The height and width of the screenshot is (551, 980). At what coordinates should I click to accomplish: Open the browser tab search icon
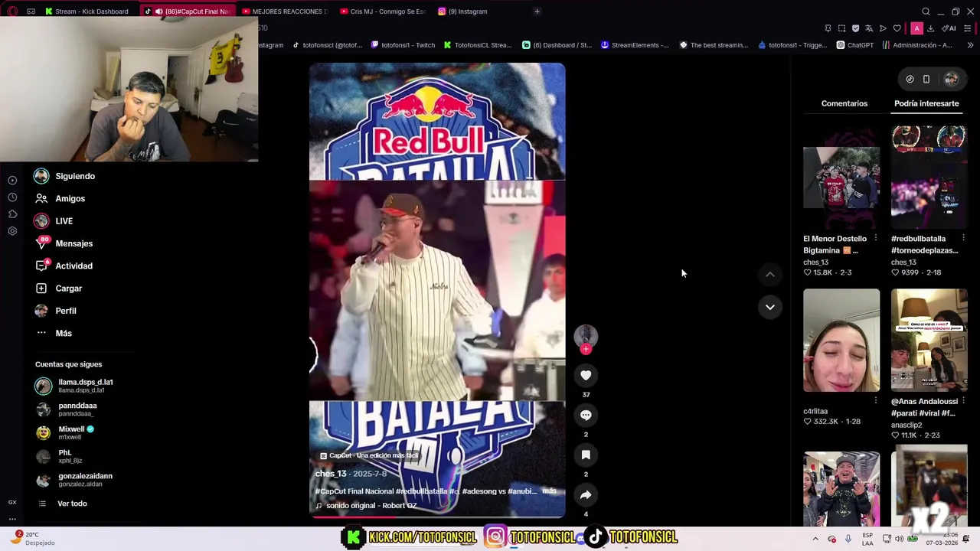coord(926,11)
